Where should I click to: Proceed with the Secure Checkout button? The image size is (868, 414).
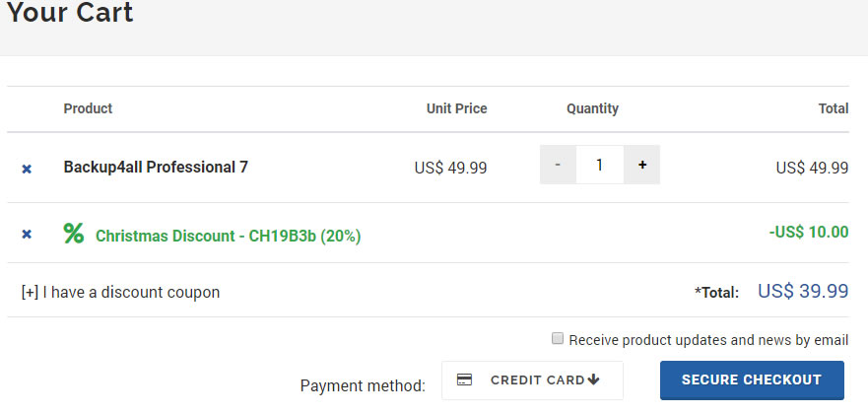(x=752, y=380)
